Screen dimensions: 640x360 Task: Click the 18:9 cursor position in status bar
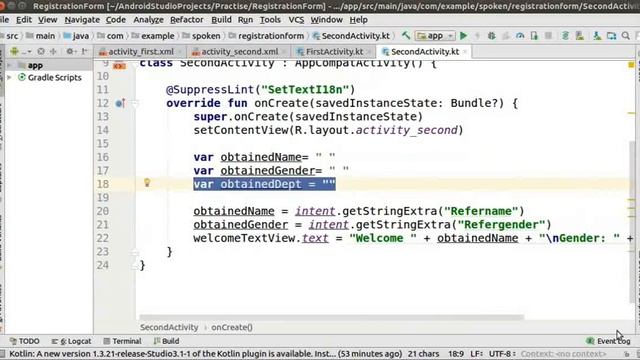456,354
